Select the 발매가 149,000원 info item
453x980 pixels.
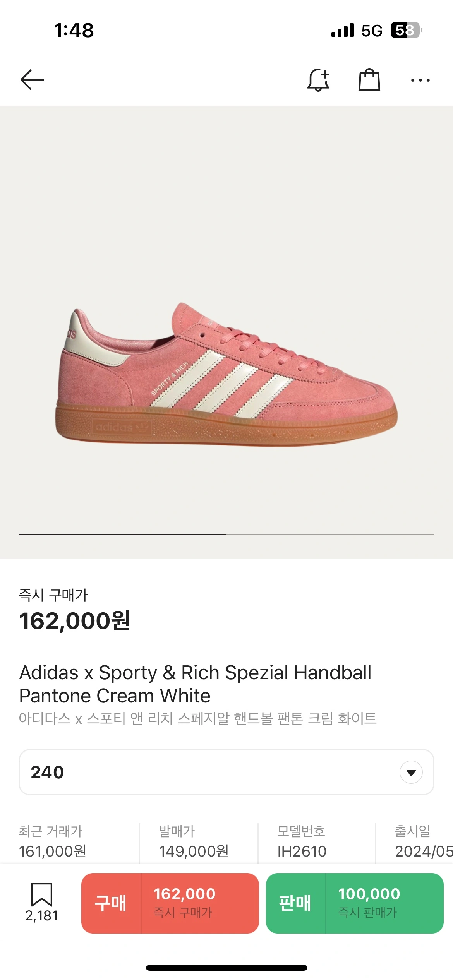(x=194, y=841)
